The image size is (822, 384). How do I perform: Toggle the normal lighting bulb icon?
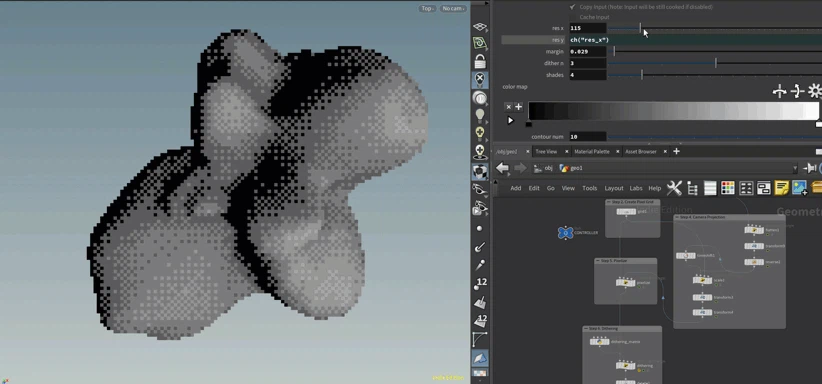tap(480, 115)
